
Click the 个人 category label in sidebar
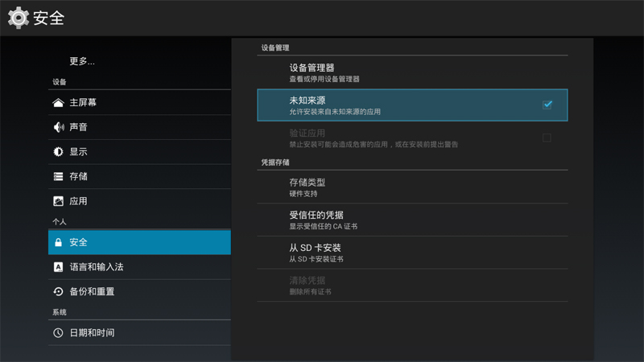tap(60, 222)
